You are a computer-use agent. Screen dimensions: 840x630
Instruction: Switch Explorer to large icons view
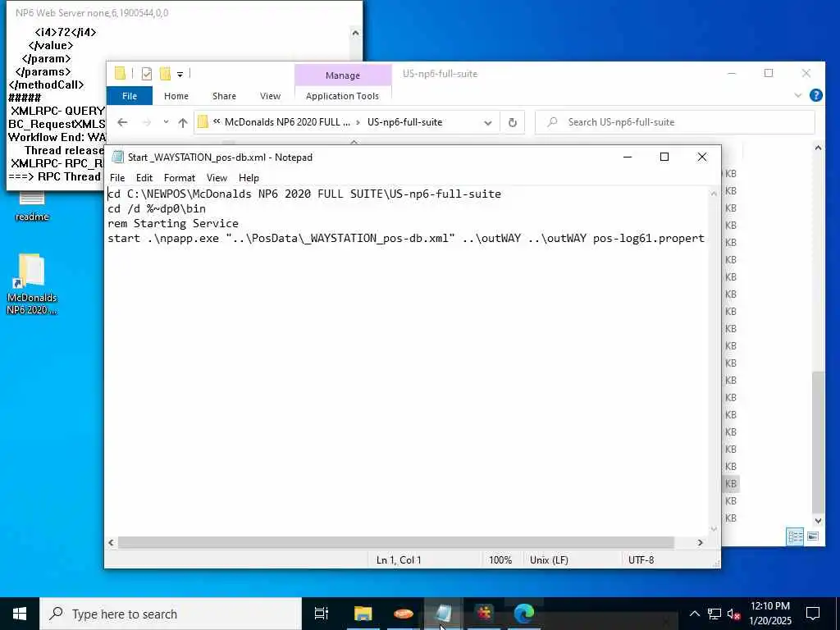(813, 536)
